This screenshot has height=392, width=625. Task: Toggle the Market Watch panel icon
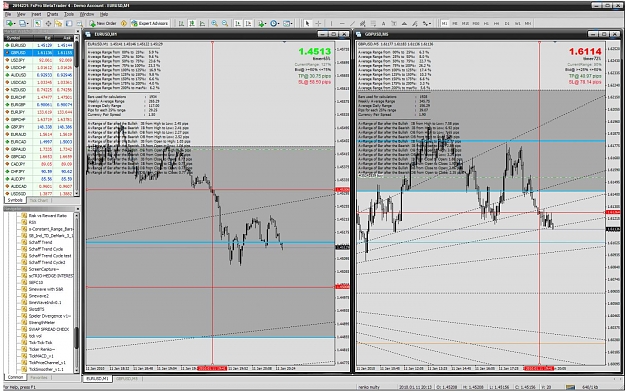point(37,24)
